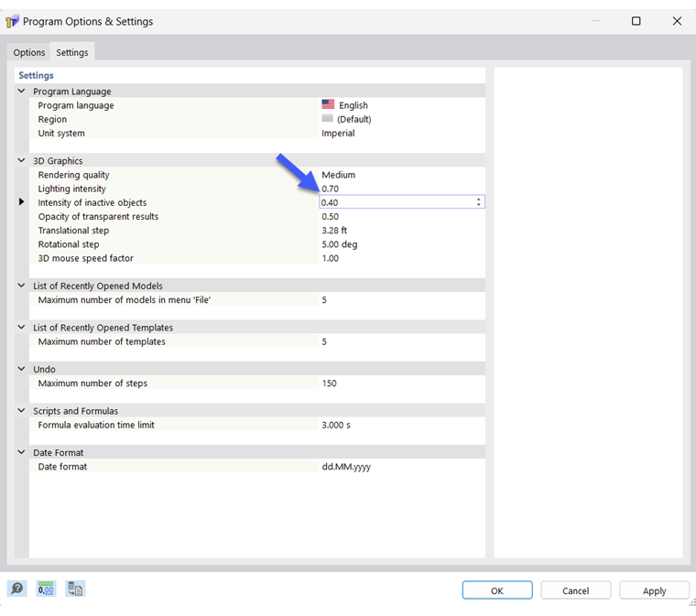Select the Rotational step row label
This screenshot has width=696, height=616.
tap(69, 244)
